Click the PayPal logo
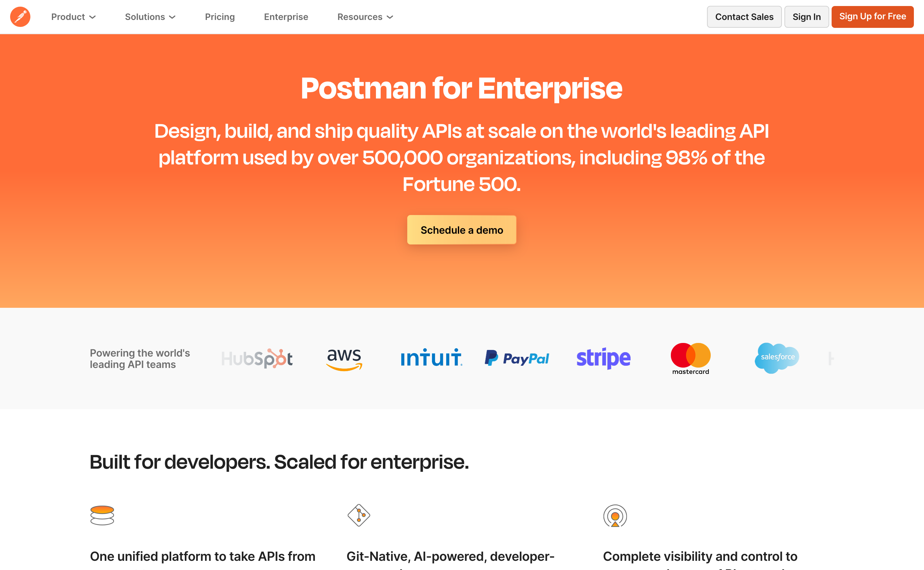This screenshot has width=924, height=570. point(517,358)
